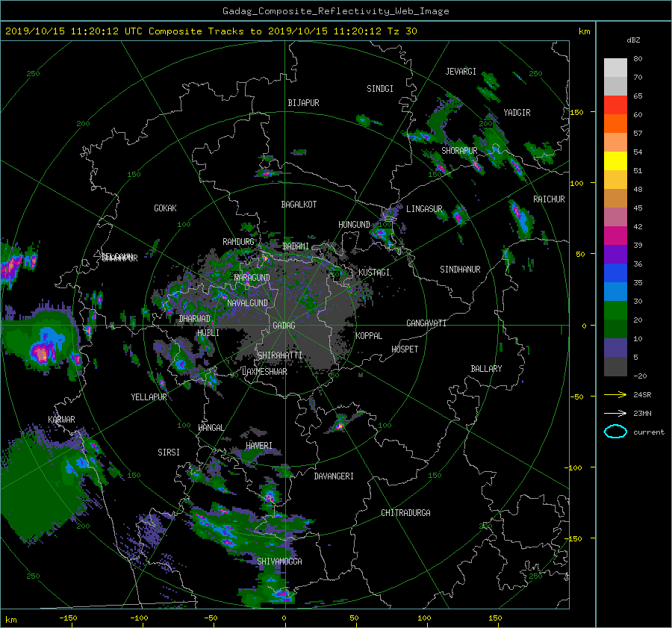
Task: Click the BIJAPUR city label
Action: [x=303, y=103]
